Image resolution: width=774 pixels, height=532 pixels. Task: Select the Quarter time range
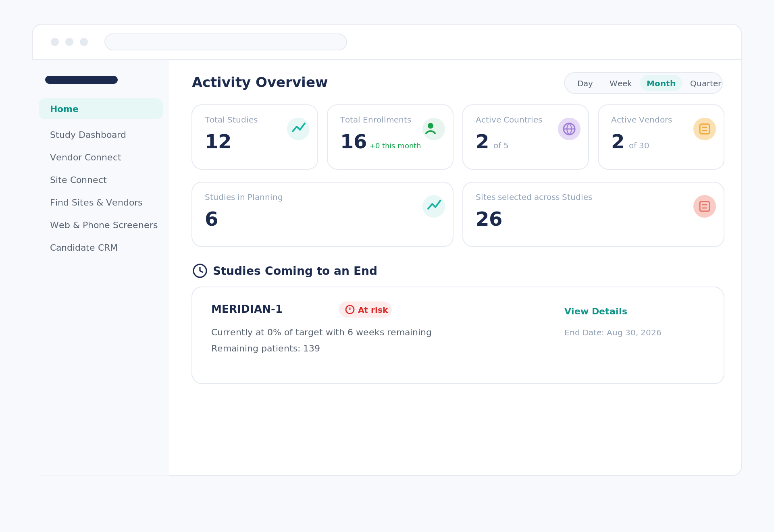705,83
